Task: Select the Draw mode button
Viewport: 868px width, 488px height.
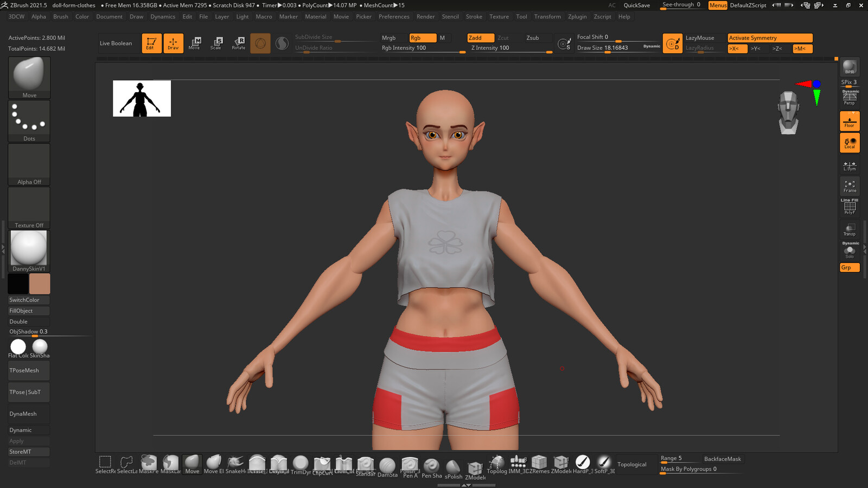Action: click(x=173, y=43)
